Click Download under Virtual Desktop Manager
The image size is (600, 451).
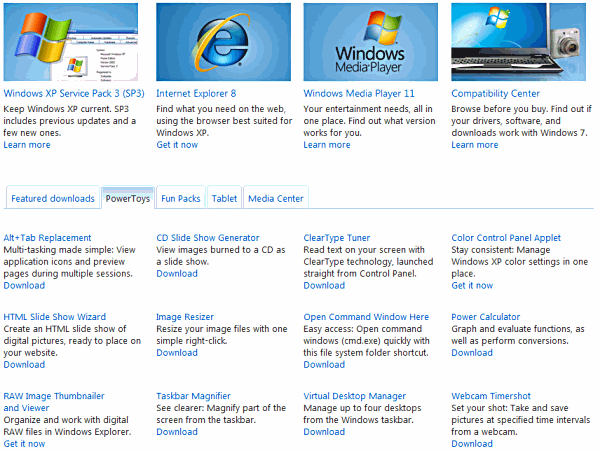click(324, 432)
